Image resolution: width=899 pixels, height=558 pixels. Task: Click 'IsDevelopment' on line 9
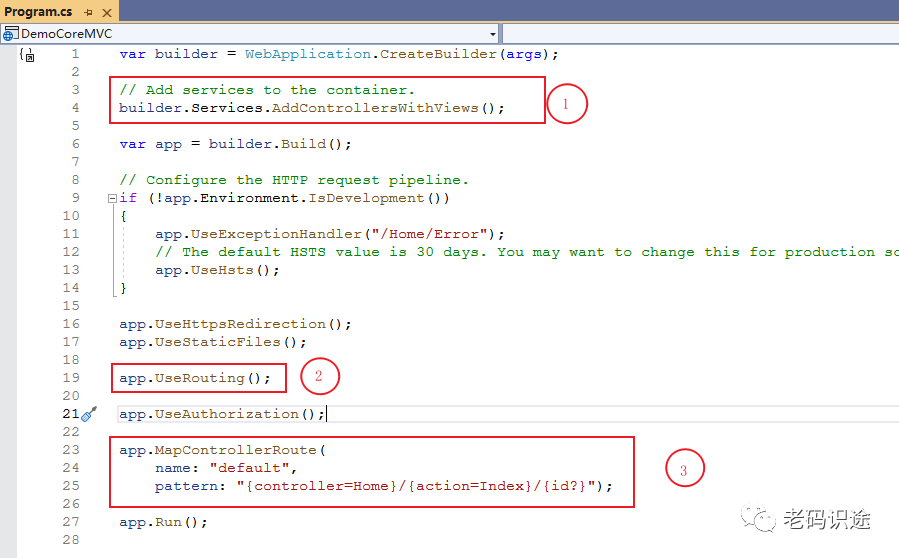coord(366,198)
